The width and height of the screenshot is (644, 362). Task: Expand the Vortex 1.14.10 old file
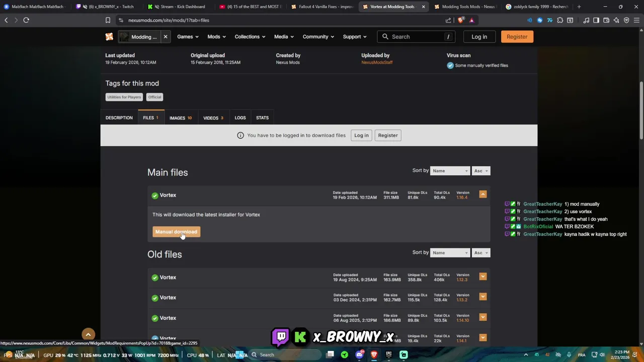click(x=483, y=317)
